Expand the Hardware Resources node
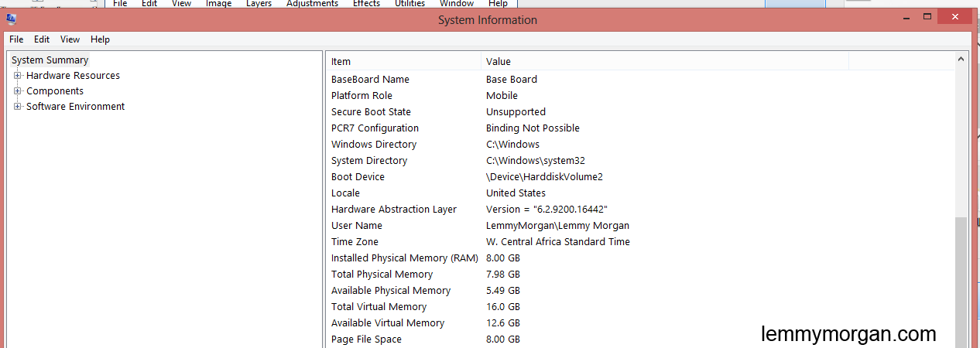The width and height of the screenshot is (980, 348). pos(18,76)
